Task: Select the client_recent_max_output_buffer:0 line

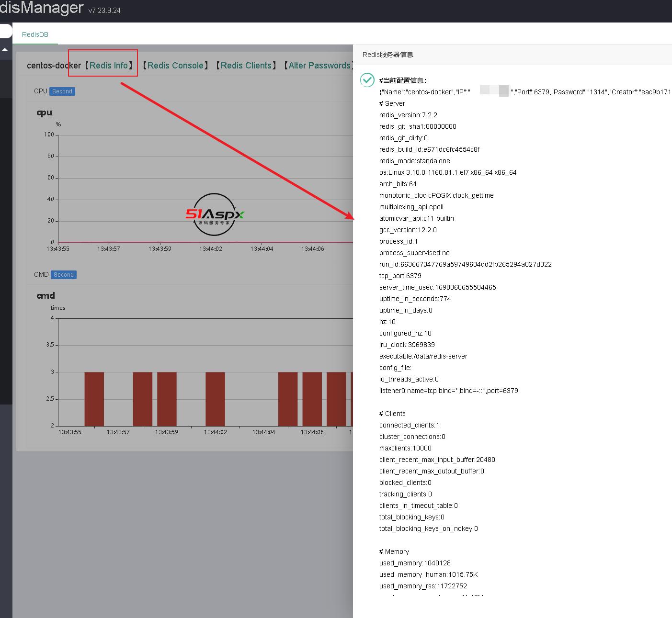Action: 432,471
